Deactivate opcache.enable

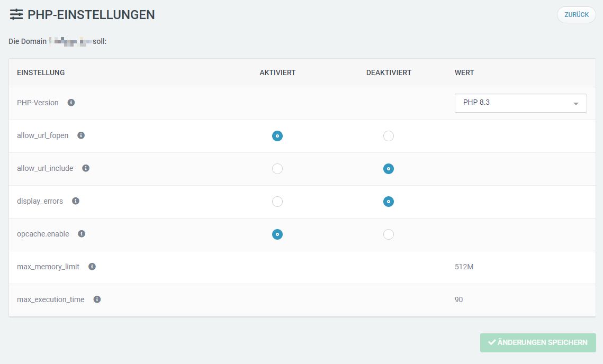point(389,234)
